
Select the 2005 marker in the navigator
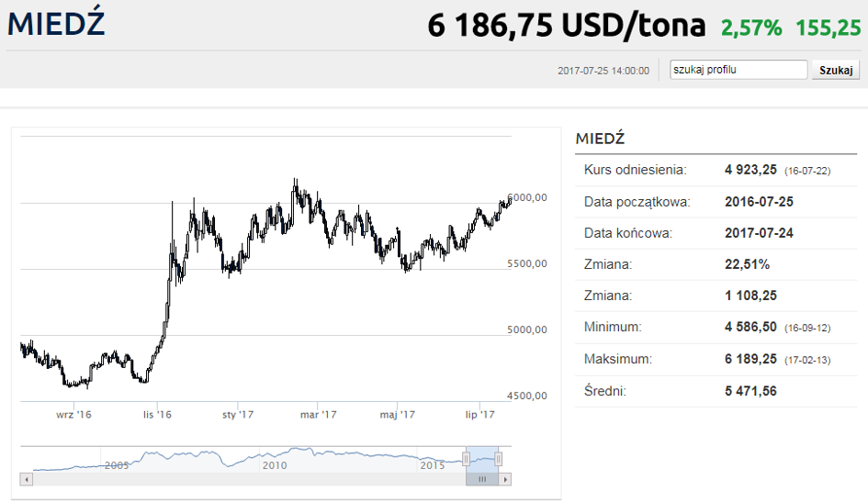pos(117,465)
